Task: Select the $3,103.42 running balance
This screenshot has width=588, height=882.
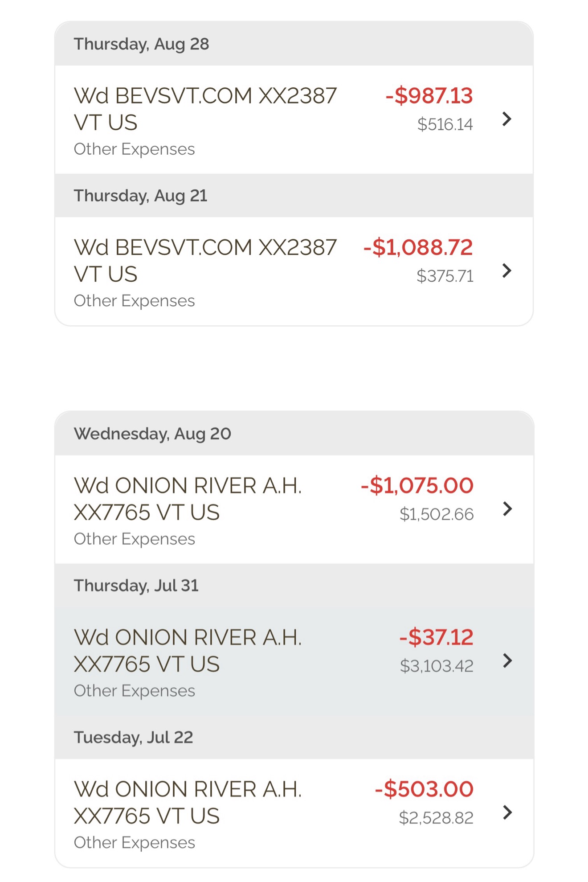Action: (437, 666)
